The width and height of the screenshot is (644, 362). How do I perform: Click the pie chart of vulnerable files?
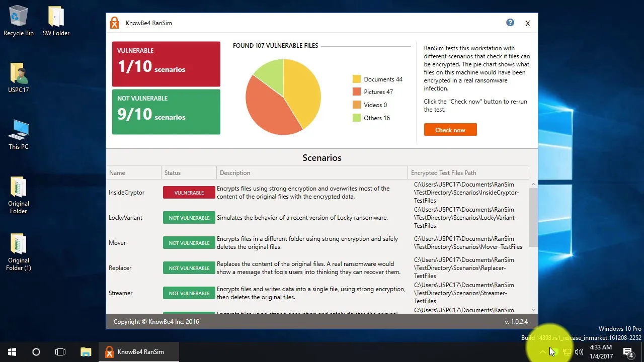coord(283,97)
